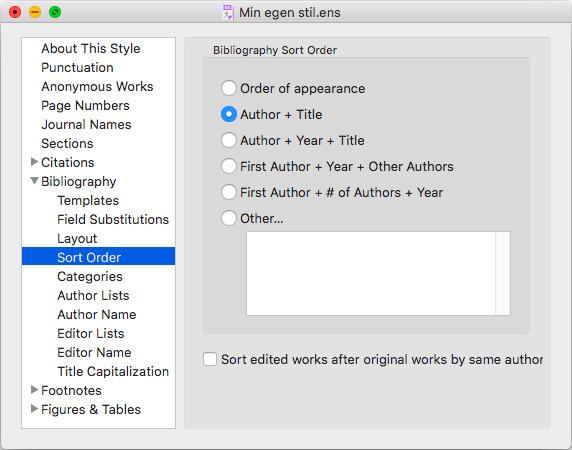Select Author + Year + Title sort option
Screen dimensions: 572x450
[229, 140]
